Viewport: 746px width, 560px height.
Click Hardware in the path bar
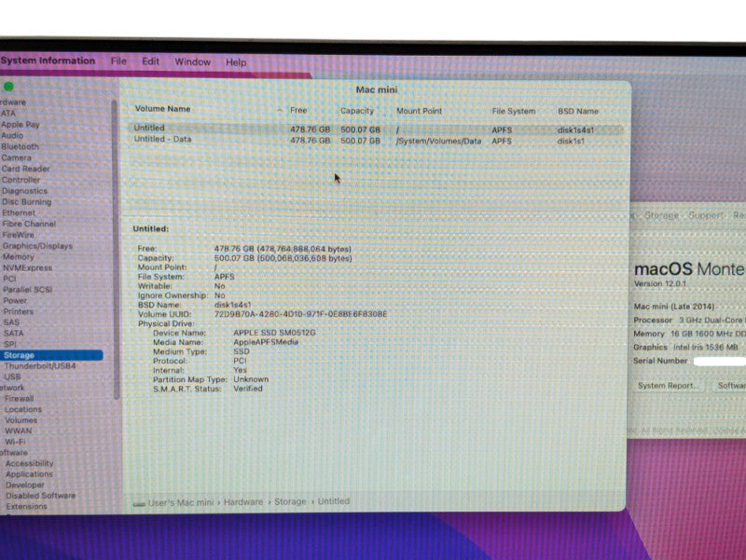tap(243, 502)
